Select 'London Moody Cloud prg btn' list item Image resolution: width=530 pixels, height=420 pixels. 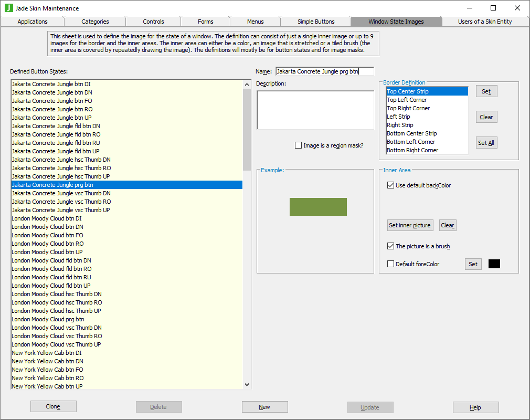tap(48, 319)
